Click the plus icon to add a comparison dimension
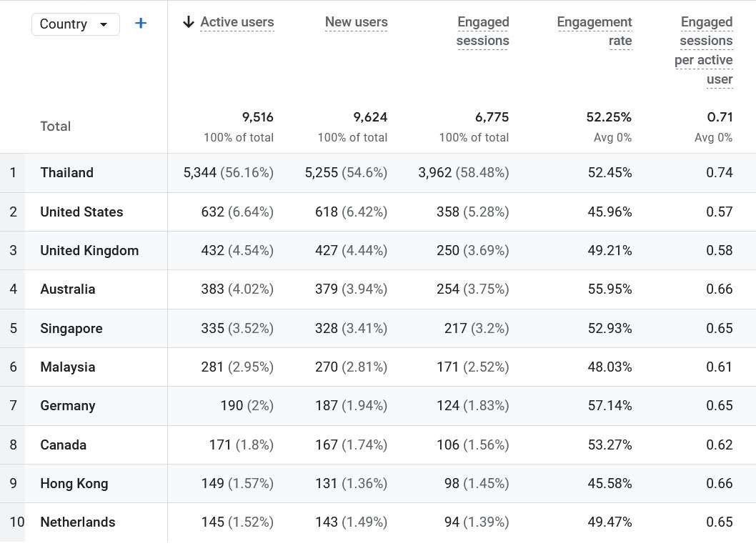Viewport: 756px width, 551px height. [141, 23]
